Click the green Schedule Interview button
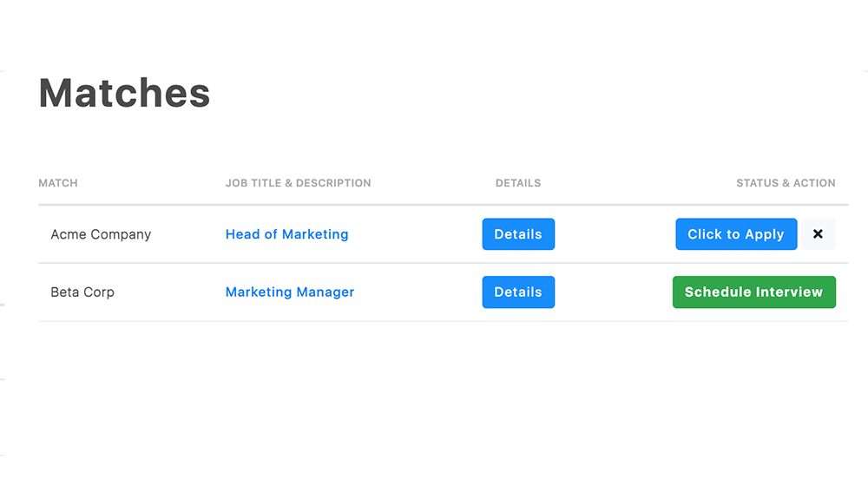This screenshot has height=492, width=868. point(753,292)
